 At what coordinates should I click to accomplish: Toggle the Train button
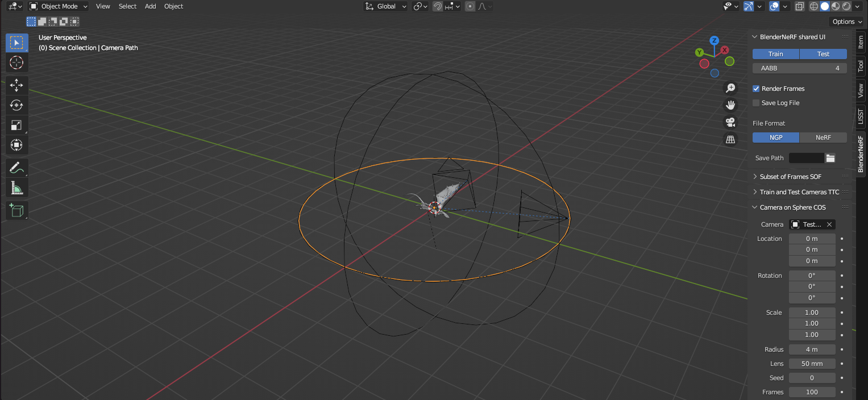(x=776, y=54)
